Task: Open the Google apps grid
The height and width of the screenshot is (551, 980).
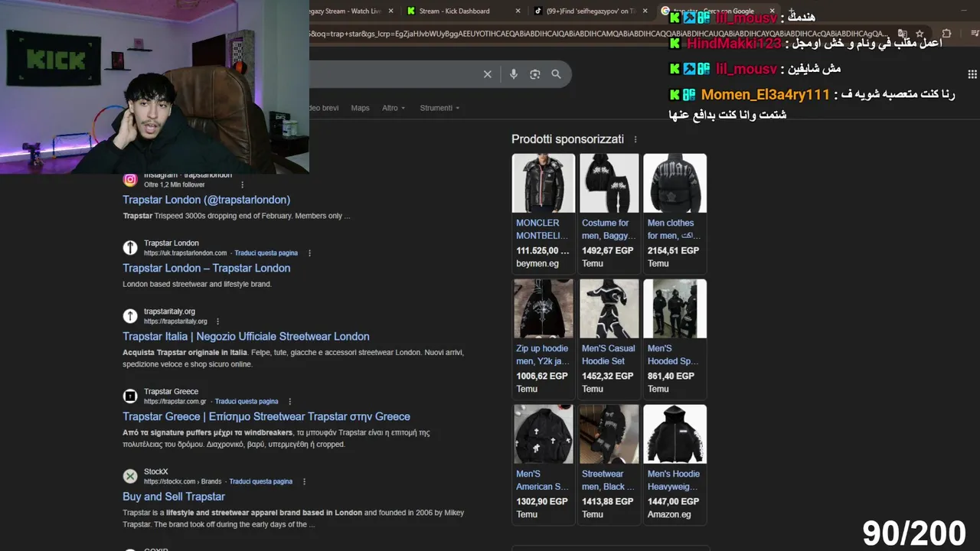Action: pyautogui.click(x=972, y=74)
